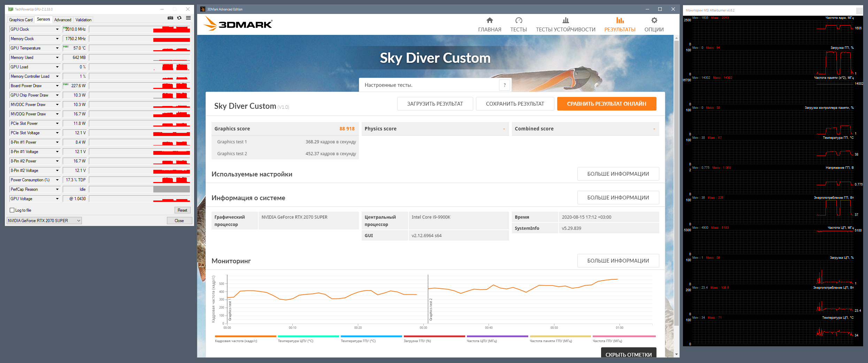Screen dimensions: 868x363
Task: Click the Graphics test 1 result row
Action: pyautogui.click(x=285, y=142)
